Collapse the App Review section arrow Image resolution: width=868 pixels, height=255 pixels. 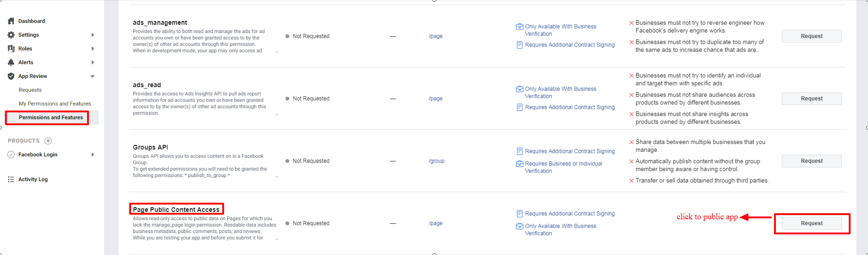click(93, 76)
